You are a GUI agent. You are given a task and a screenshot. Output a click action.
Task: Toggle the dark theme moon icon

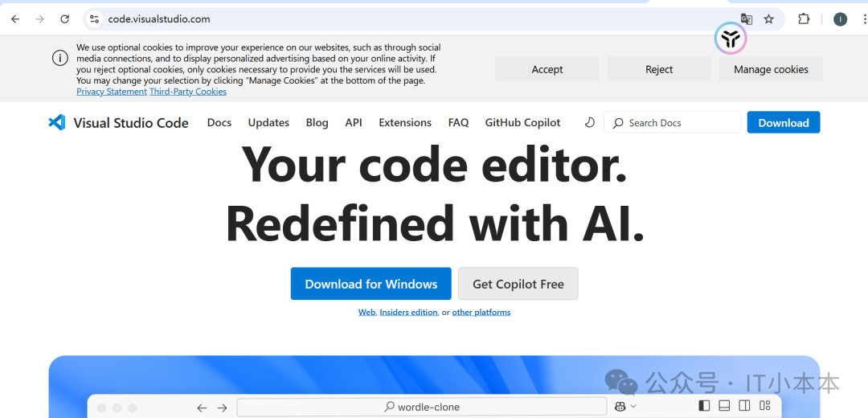pyautogui.click(x=590, y=122)
